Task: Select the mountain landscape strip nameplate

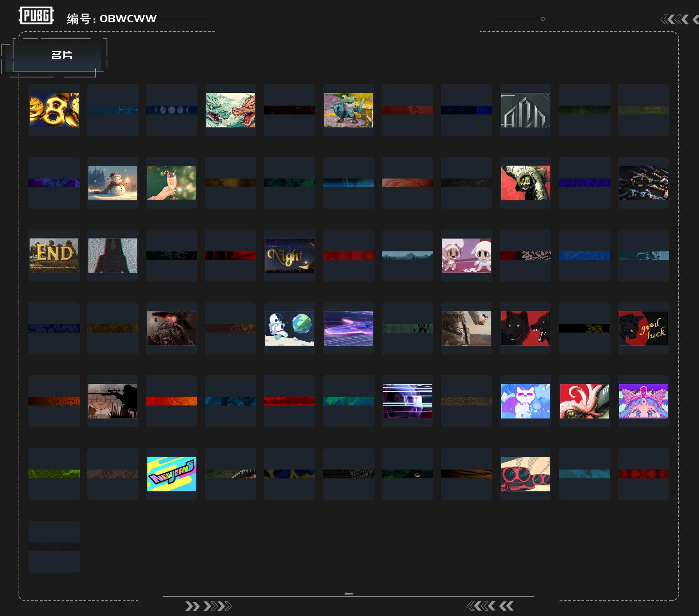Action: click(x=407, y=255)
